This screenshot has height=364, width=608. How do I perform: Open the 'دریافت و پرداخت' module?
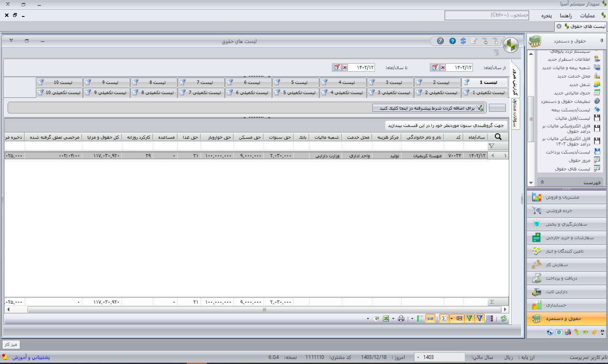pos(567,278)
